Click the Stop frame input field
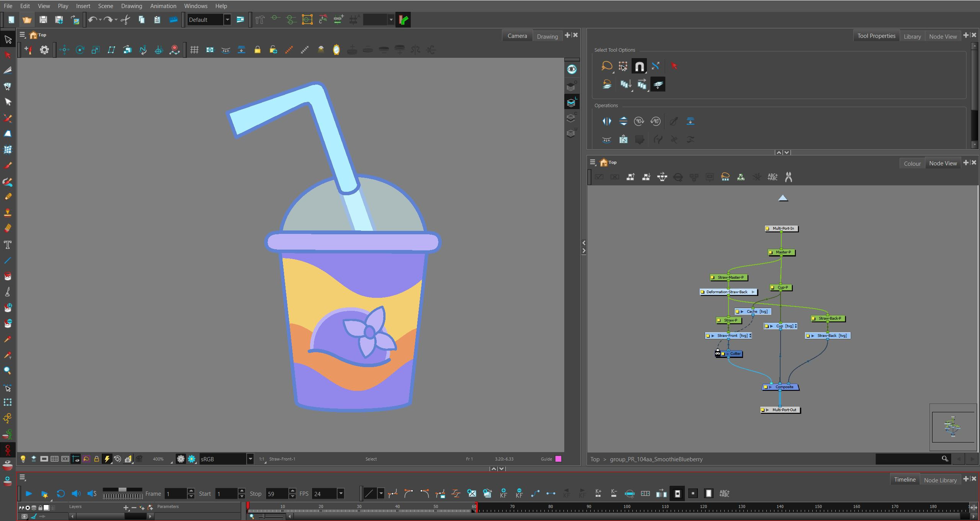The width and height of the screenshot is (980, 521). point(277,493)
